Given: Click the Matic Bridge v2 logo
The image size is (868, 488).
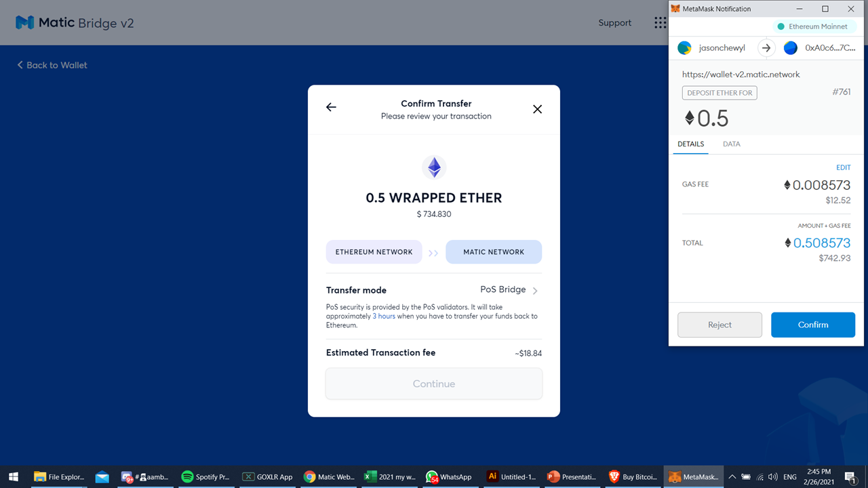Looking at the screenshot, I should coord(75,22).
